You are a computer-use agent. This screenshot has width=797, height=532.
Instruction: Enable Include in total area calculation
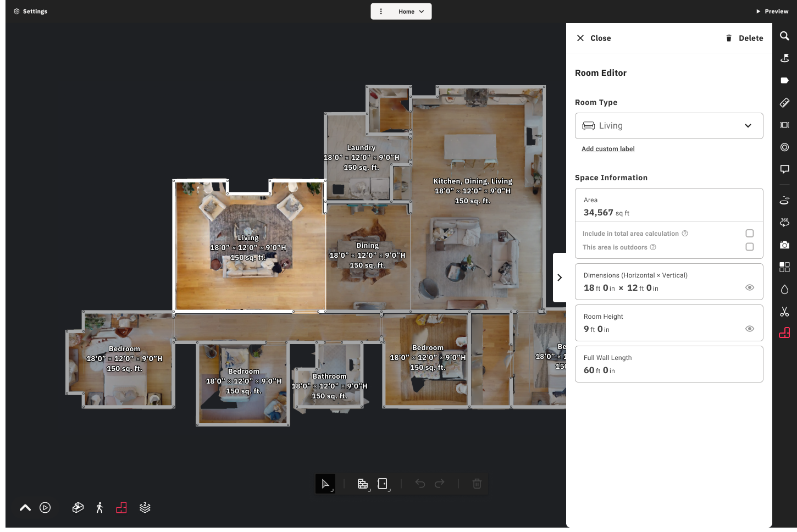click(749, 233)
